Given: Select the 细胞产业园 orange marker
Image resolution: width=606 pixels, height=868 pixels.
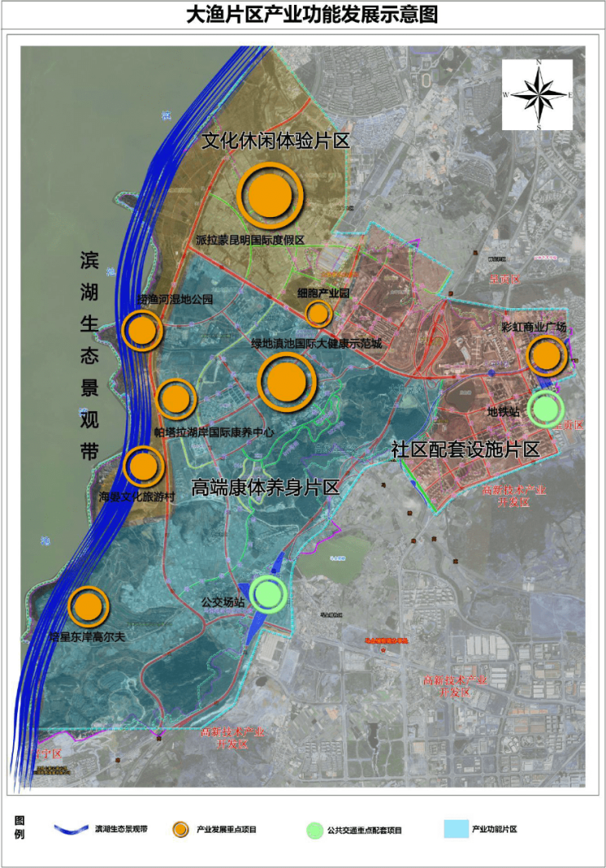Looking at the screenshot, I should click(318, 313).
